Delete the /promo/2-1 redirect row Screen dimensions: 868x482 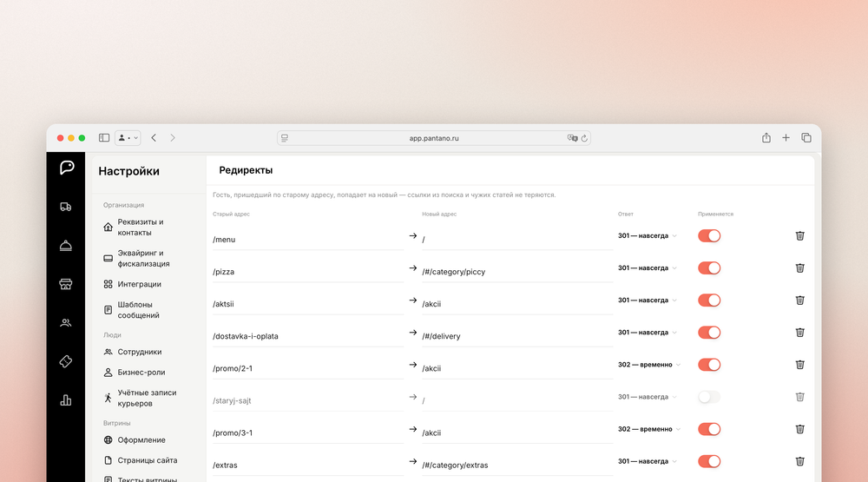click(800, 365)
